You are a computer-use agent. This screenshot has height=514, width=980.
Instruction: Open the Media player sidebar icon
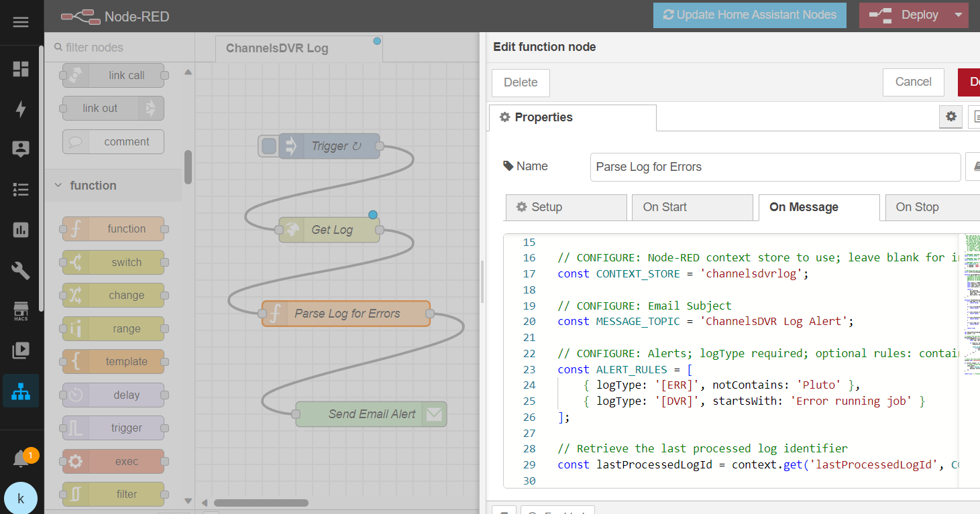[21, 350]
